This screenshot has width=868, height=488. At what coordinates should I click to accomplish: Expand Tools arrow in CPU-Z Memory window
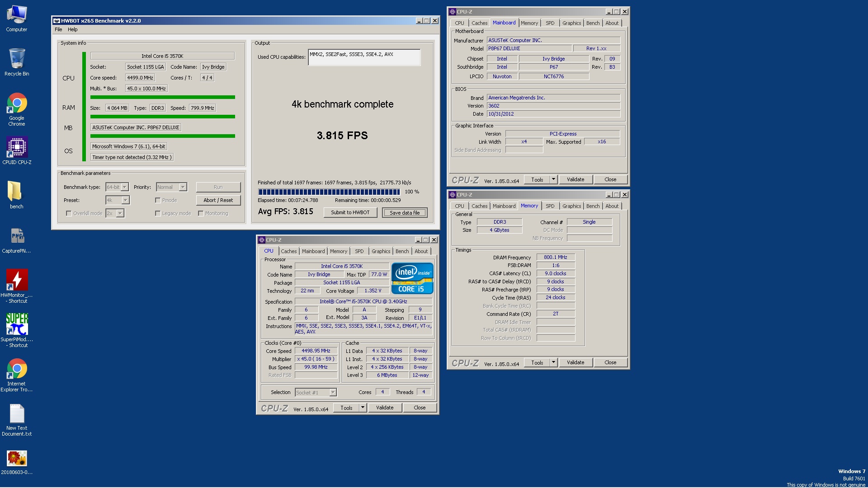(x=553, y=362)
